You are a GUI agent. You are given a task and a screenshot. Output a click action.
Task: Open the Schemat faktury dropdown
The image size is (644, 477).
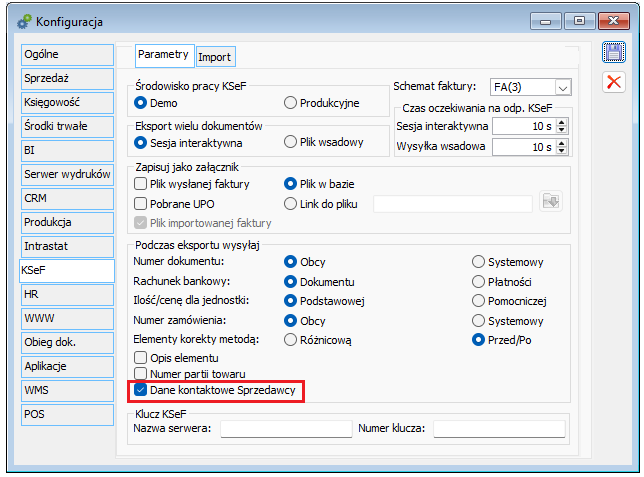click(x=562, y=87)
